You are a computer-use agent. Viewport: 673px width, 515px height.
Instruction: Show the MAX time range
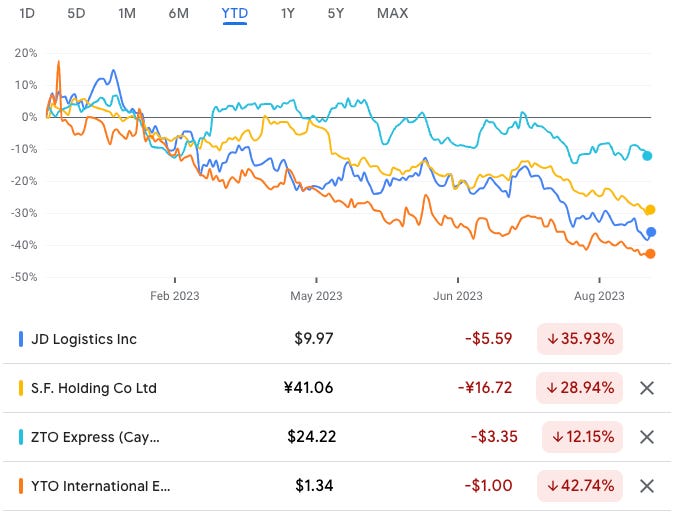[x=392, y=13]
